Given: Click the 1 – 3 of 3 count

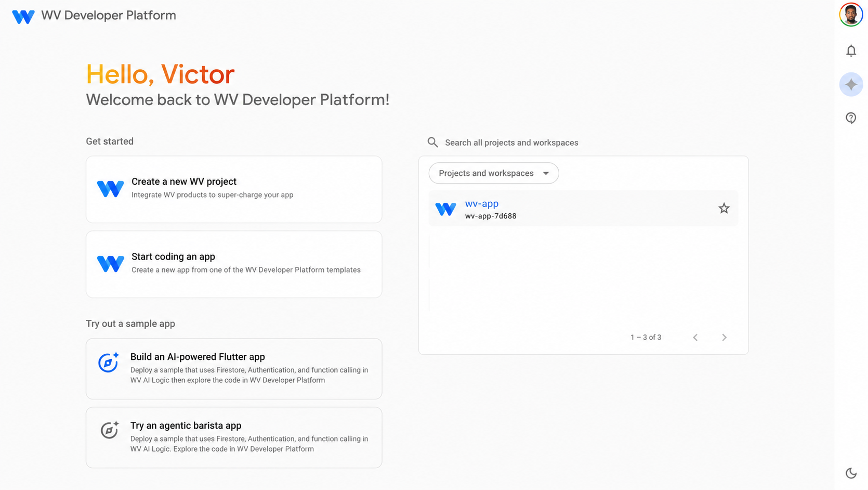Looking at the screenshot, I should pyautogui.click(x=646, y=338).
